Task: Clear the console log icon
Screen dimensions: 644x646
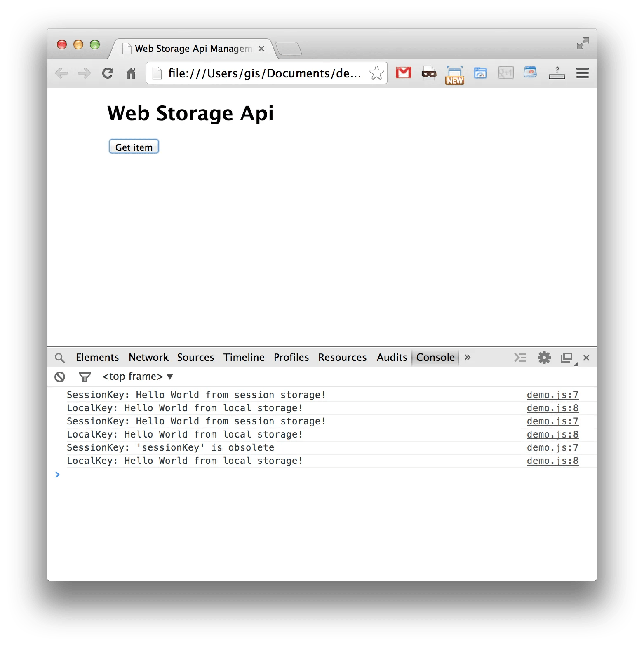Action: click(60, 377)
